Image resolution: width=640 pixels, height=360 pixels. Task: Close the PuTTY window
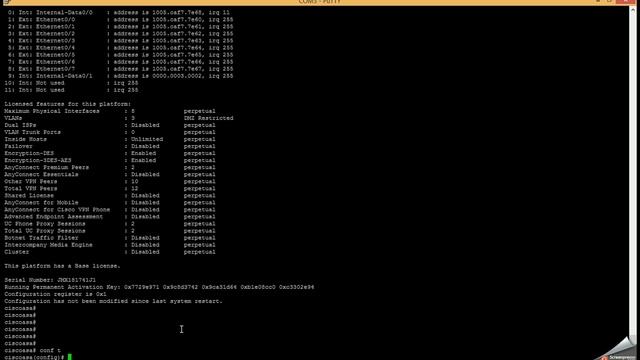coord(625,2)
